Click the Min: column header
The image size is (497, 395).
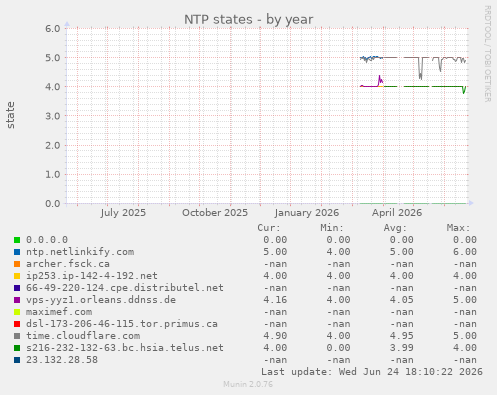pos(332,228)
